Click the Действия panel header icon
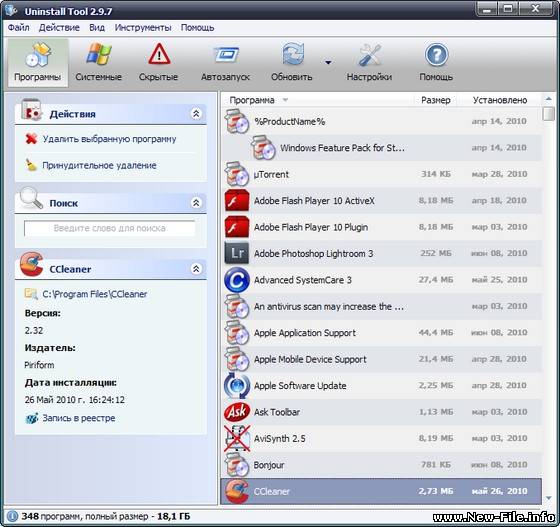 pyautogui.click(x=31, y=109)
